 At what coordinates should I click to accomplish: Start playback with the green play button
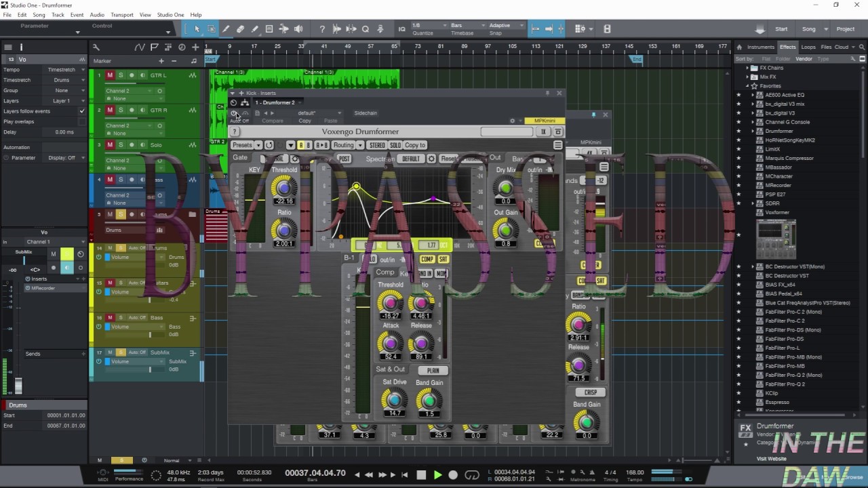[437, 475]
